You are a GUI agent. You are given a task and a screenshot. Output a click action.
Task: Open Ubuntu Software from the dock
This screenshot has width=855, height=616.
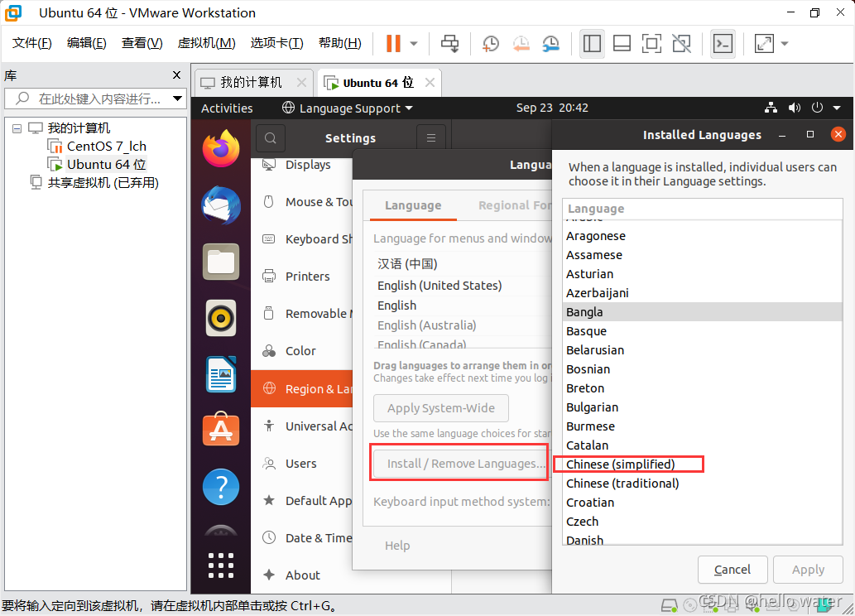(221, 430)
